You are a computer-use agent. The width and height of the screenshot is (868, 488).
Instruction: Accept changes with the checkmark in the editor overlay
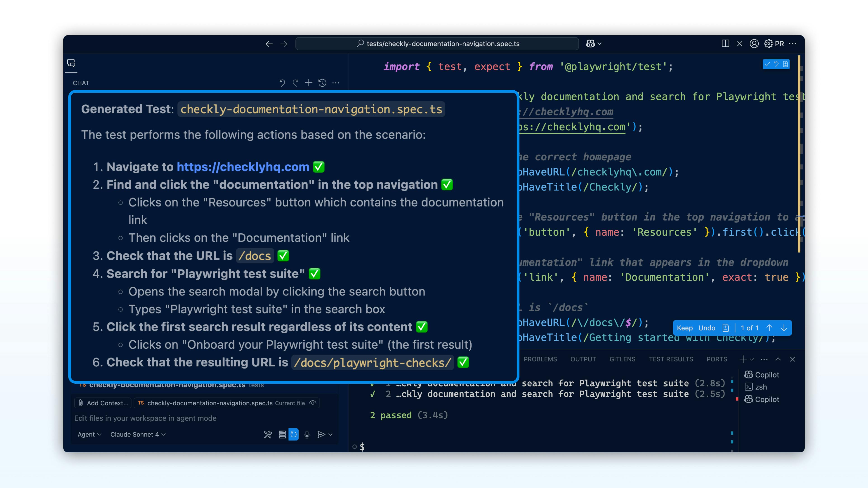tap(768, 64)
